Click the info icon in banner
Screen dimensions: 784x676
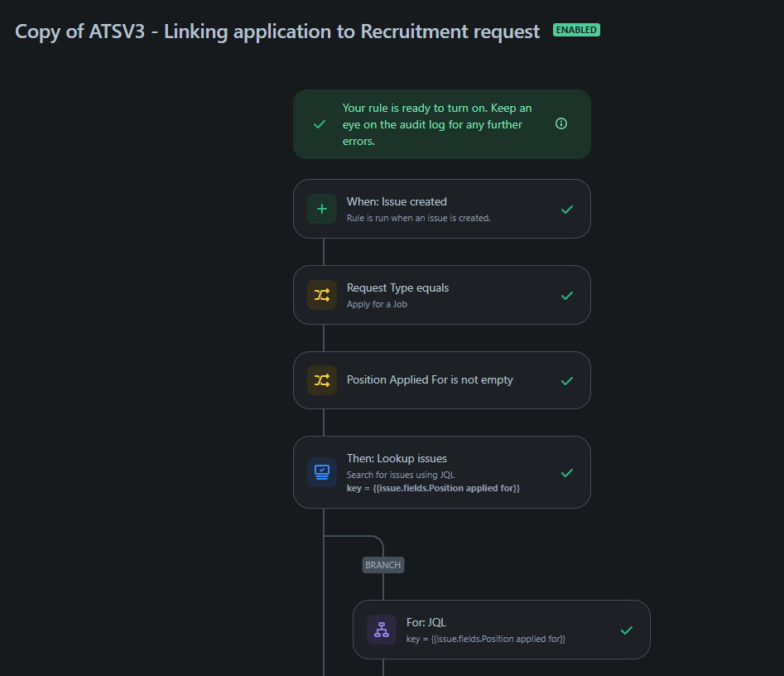pos(561,123)
